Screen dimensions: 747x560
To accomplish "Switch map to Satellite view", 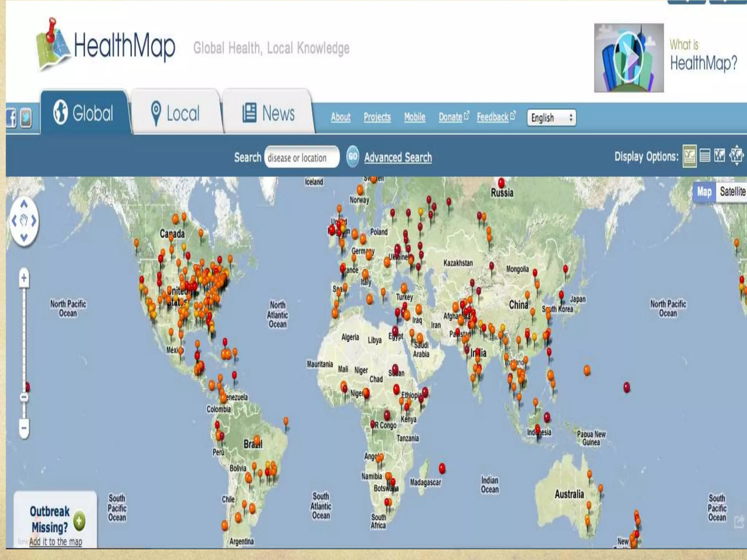I will [732, 191].
